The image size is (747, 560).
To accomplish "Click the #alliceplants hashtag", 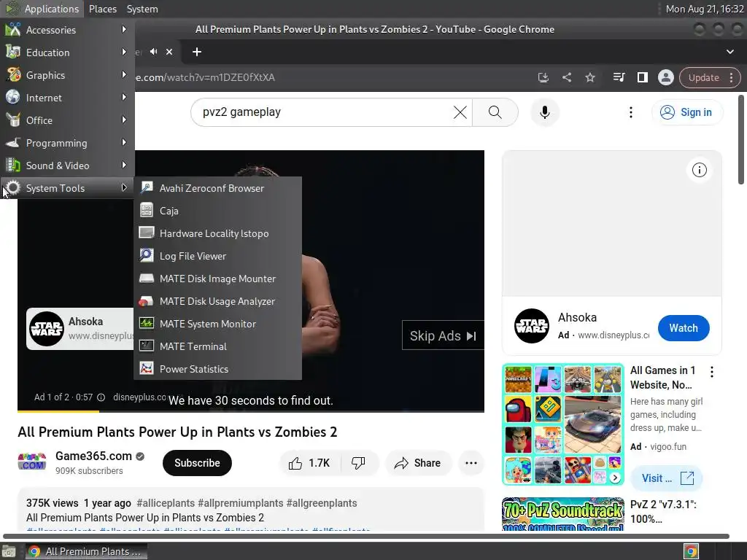I will tap(166, 503).
